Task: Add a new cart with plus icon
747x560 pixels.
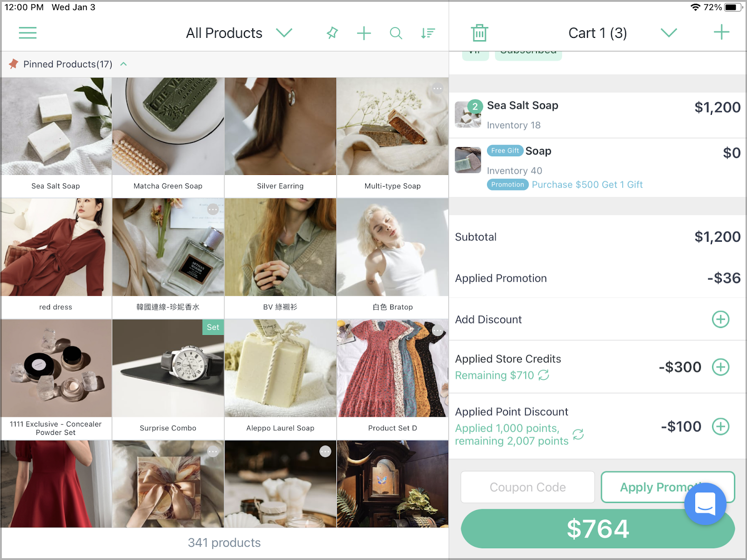Action: (721, 32)
